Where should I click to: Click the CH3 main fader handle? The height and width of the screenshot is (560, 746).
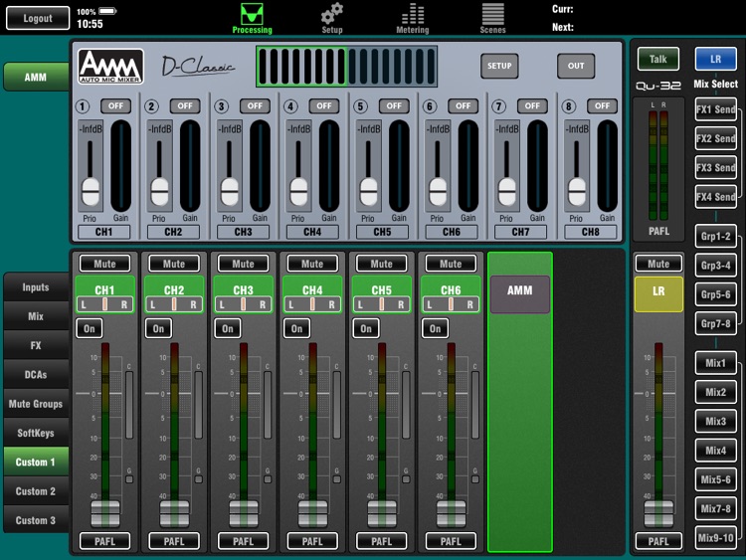(x=244, y=513)
